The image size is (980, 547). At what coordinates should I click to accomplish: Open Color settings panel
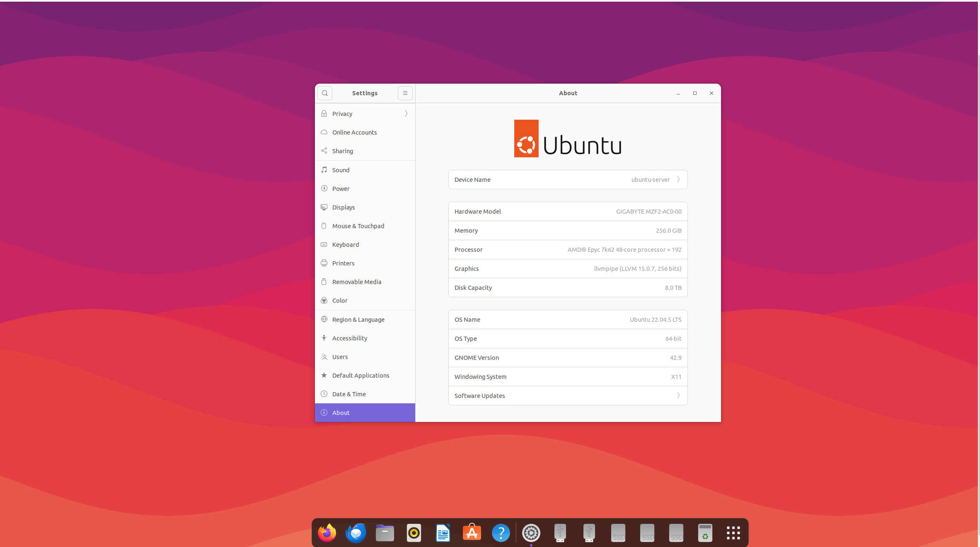point(339,300)
